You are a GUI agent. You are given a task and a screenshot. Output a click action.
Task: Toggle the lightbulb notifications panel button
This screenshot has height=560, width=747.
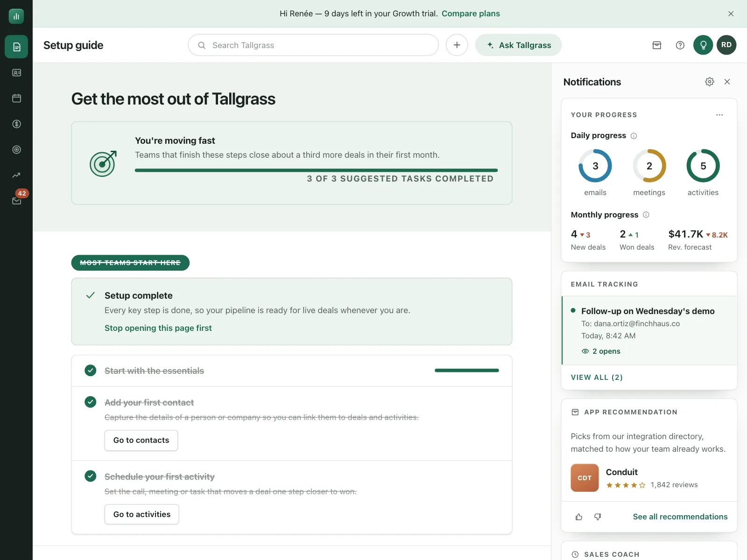pos(703,45)
